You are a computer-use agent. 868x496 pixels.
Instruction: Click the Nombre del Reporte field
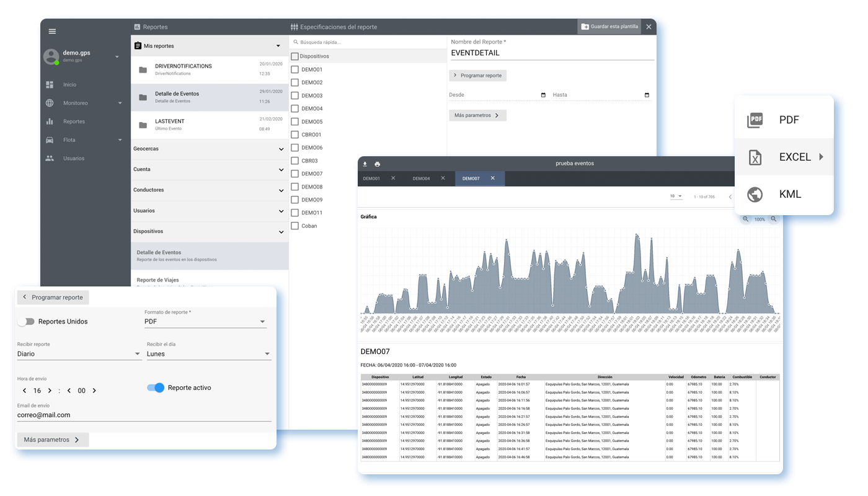click(552, 53)
